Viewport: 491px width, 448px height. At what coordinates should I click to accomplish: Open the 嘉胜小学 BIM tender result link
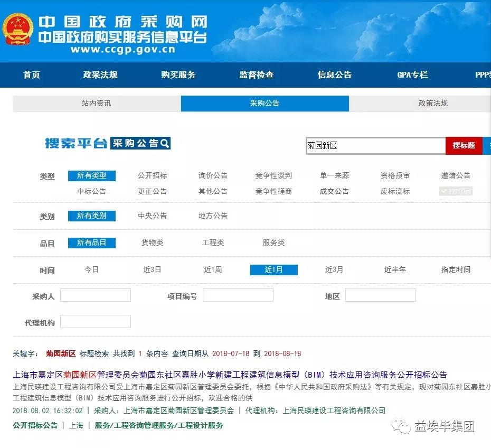coord(230,375)
